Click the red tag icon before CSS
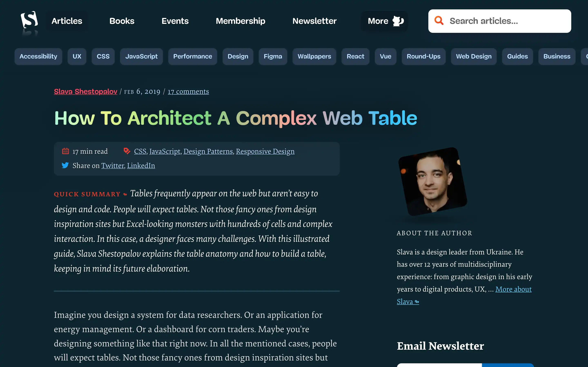 (127, 151)
